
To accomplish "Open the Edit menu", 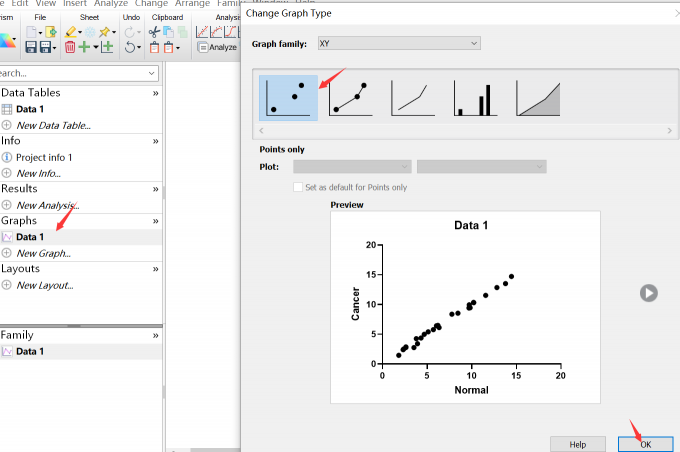I will pyautogui.click(x=20, y=3).
